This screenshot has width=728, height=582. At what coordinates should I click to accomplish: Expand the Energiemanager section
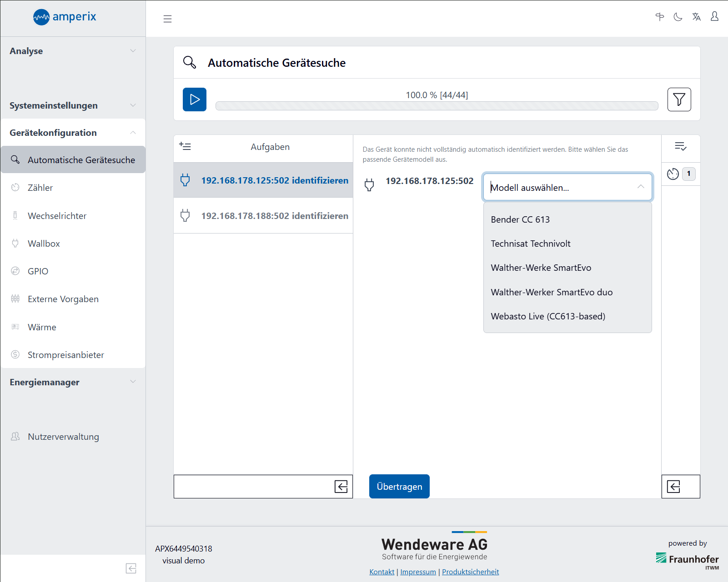(73, 382)
